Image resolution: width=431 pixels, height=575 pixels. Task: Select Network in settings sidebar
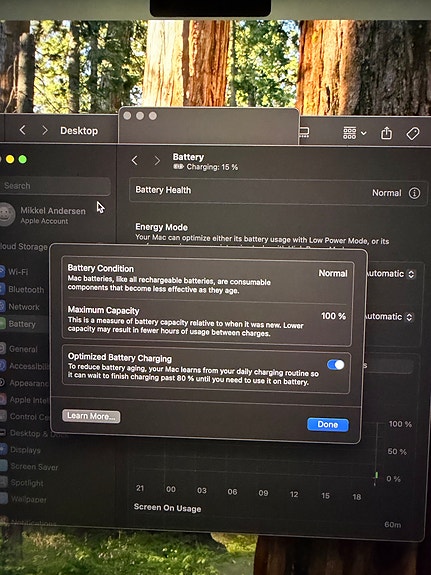tap(20, 307)
